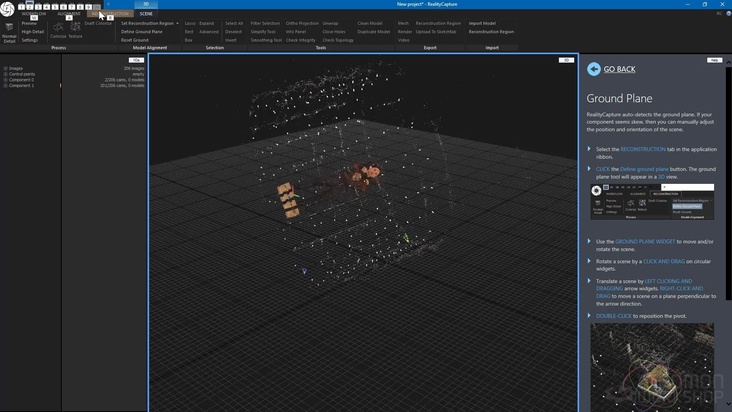Click the help panel vertical scrollbar

pyautogui.click(x=729, y=182)
